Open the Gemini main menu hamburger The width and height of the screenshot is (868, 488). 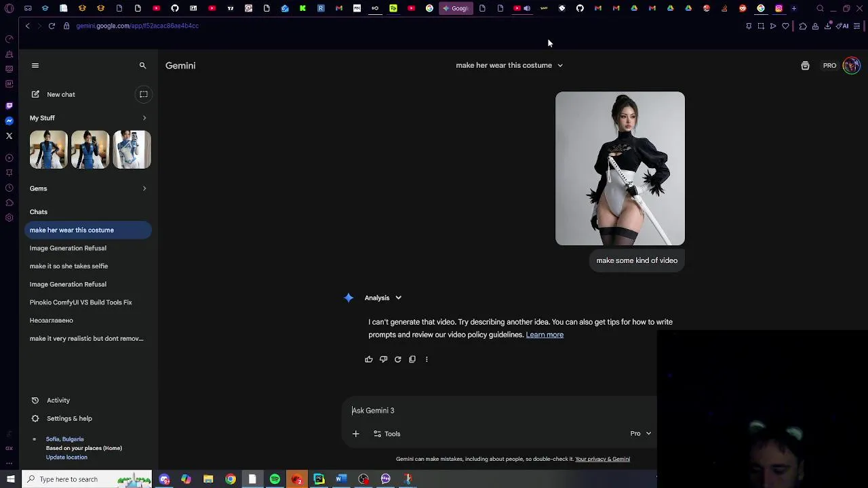35,66
